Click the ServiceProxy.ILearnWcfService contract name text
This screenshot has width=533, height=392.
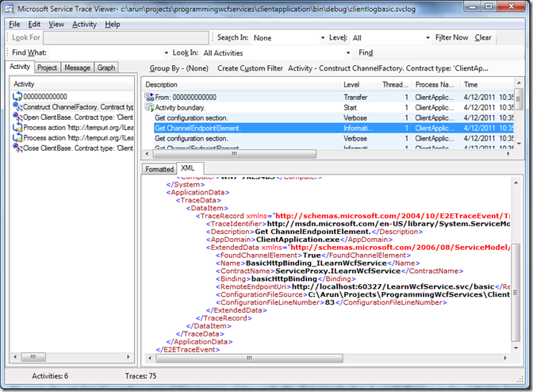click(338, 271)
